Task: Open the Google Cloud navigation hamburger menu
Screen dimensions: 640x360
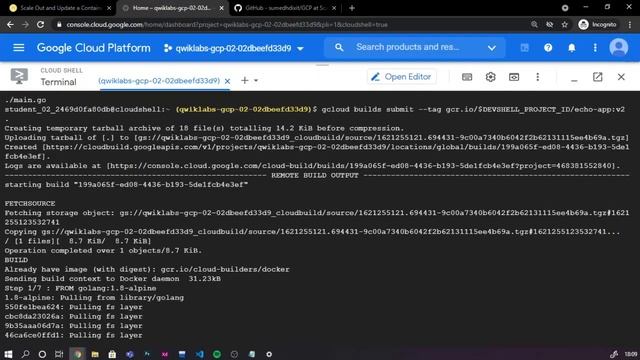Action: (x=19, y=48)
